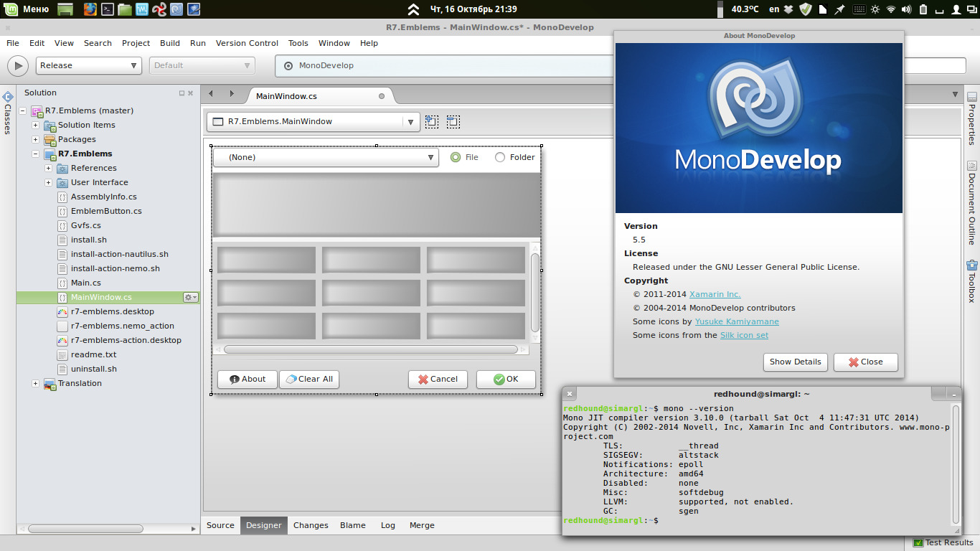Click the battery tray icon
The width and height of the screenshot is (980, 551).
pyautogui.click(x=923, y=9)
